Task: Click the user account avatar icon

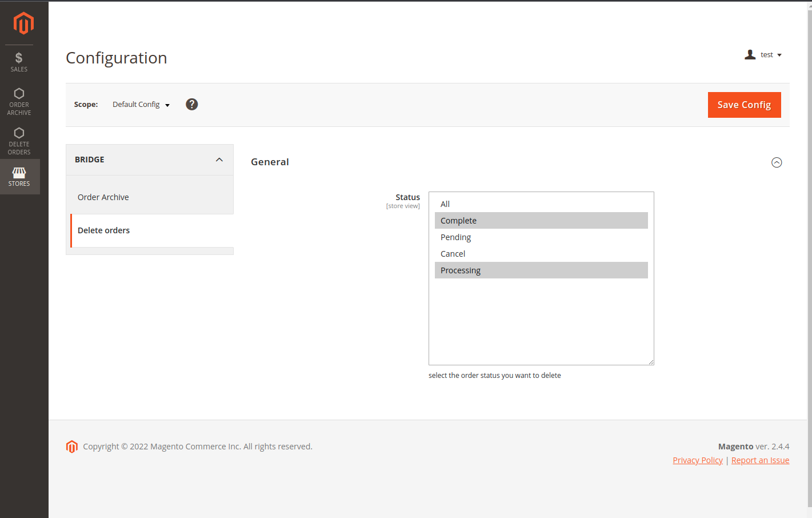Action: (x=750, y=55)
